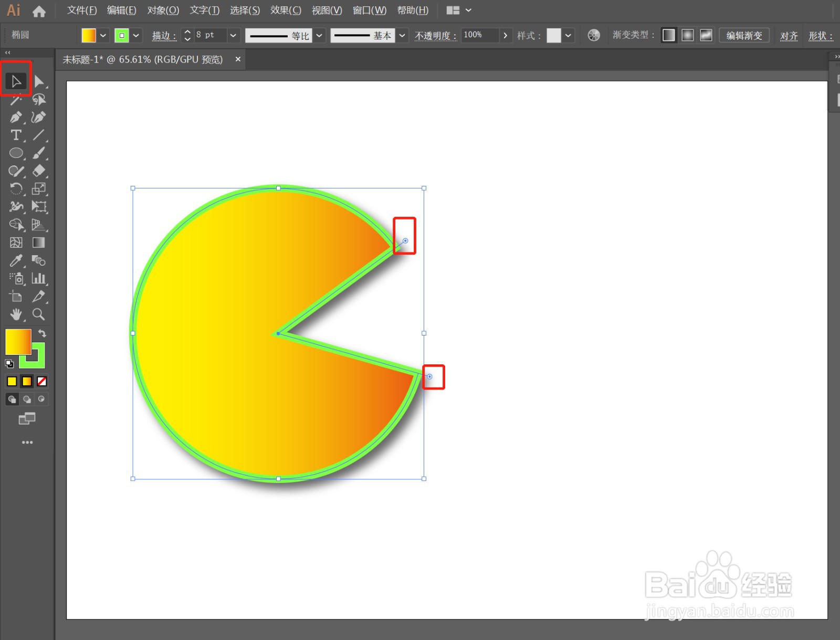Select the Paintbrush tool
This screenshot has height=640, width=840.
pos(39,153)
